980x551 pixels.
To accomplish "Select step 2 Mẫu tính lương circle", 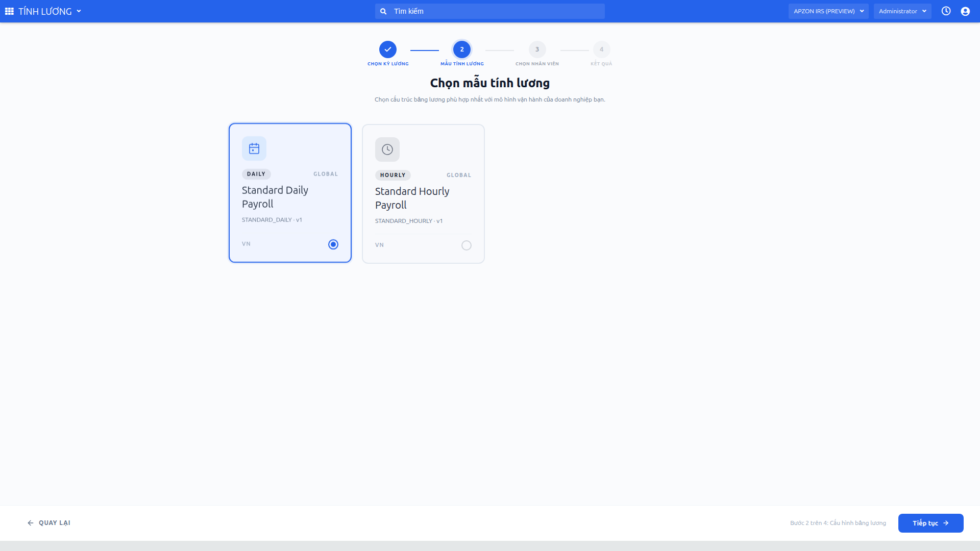I will pyautogui.click(x=462, y=49).
